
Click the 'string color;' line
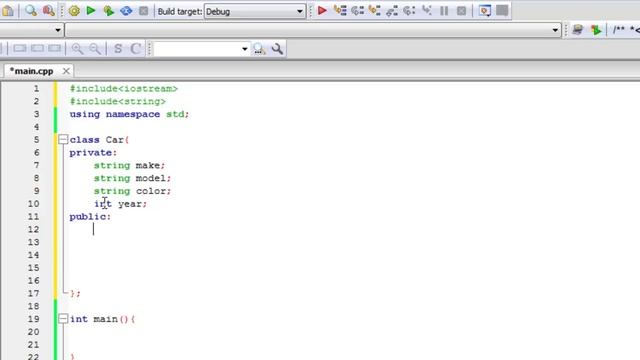coord(132,191)
